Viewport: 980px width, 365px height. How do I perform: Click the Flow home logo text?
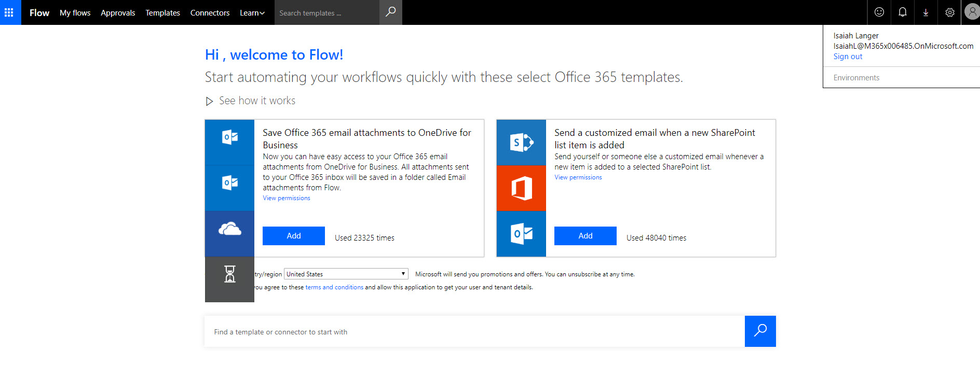coord(39,13)
